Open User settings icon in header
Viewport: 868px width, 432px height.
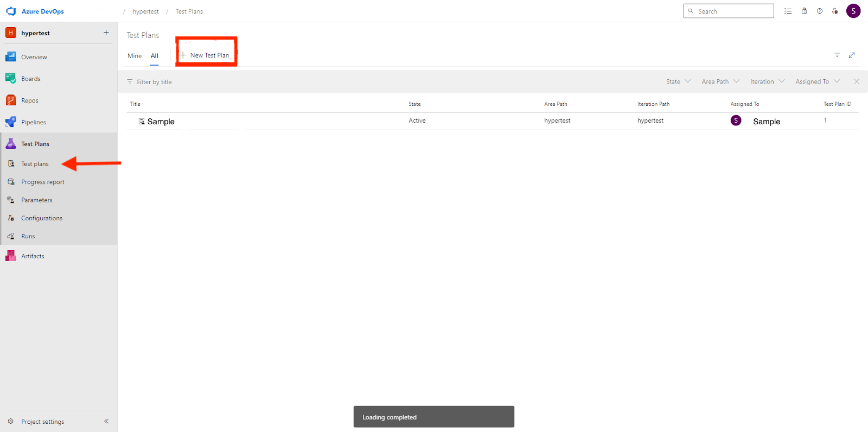(x=835, y=11)
